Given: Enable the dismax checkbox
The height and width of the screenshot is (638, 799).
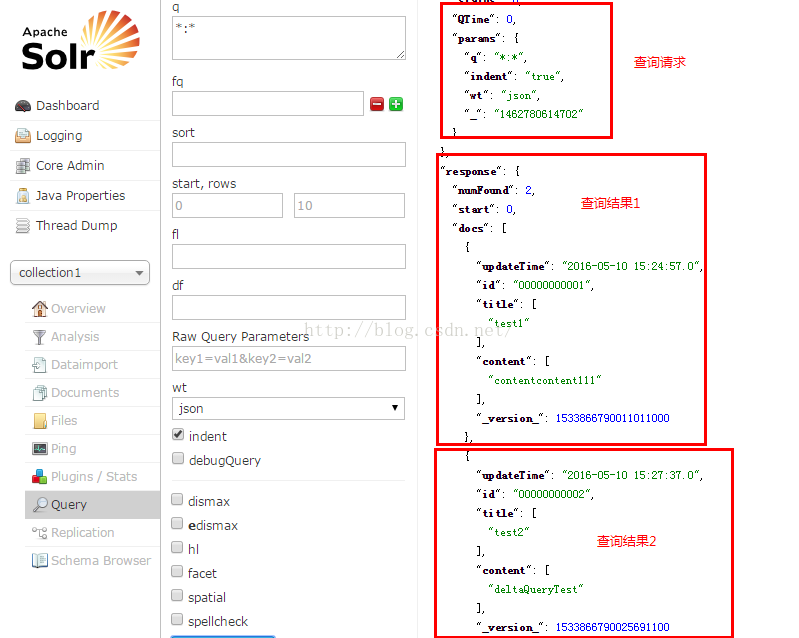Looking at the screenshot, I should coord(177,499).
